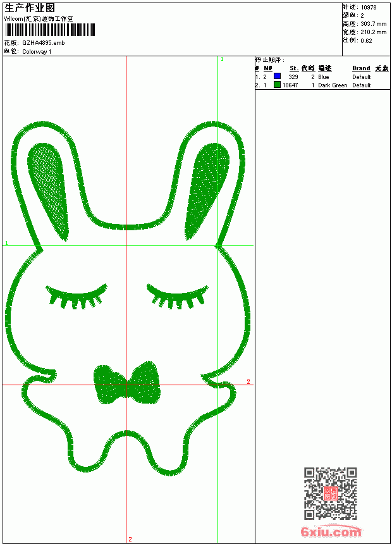
Task: Select the Dark Green thread description
Action: tap(333, 85)
